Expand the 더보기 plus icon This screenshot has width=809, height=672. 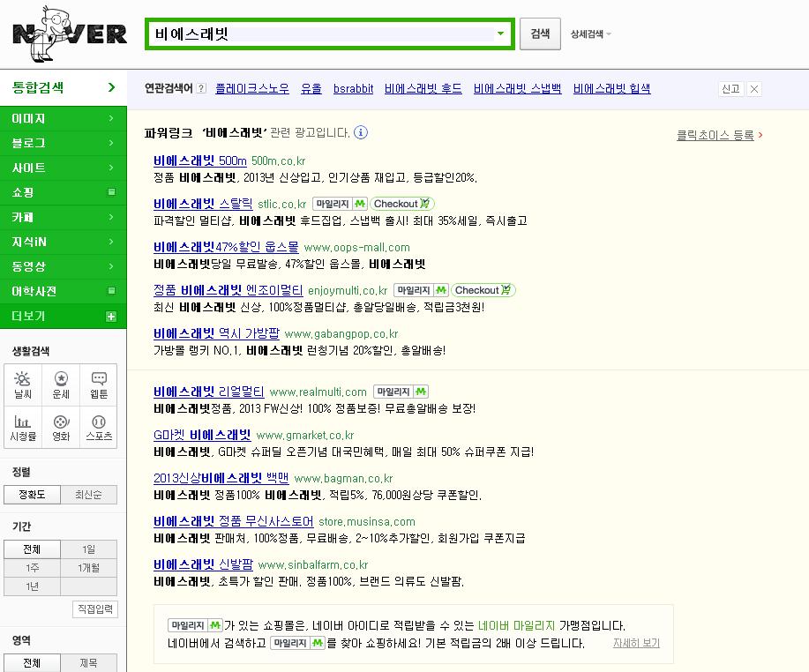111,316
